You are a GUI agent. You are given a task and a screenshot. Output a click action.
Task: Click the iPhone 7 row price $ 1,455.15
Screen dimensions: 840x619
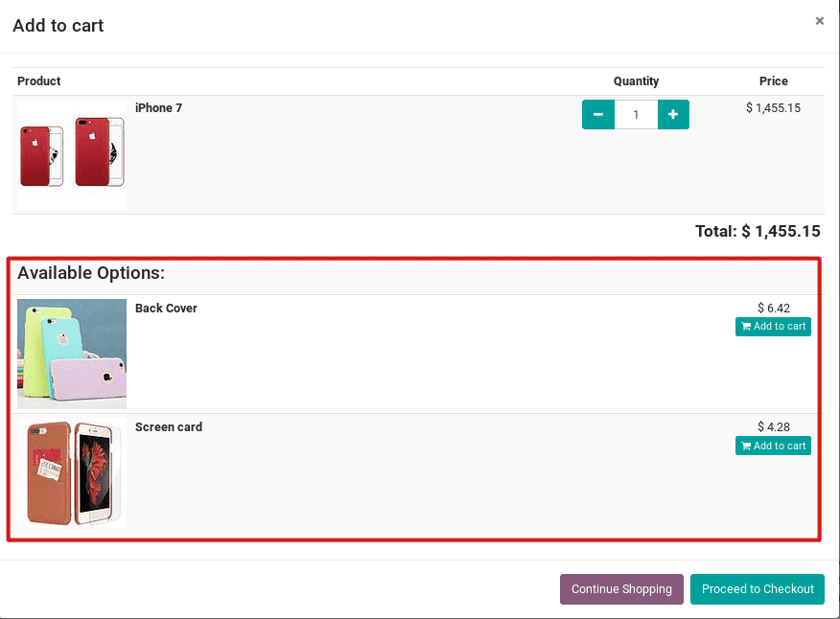click(773, 108)
